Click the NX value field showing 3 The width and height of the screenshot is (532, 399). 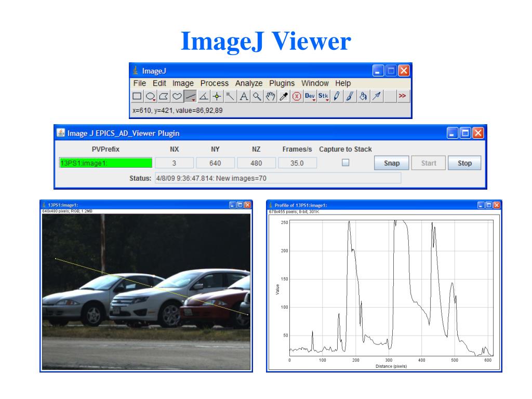click(175, 163)
